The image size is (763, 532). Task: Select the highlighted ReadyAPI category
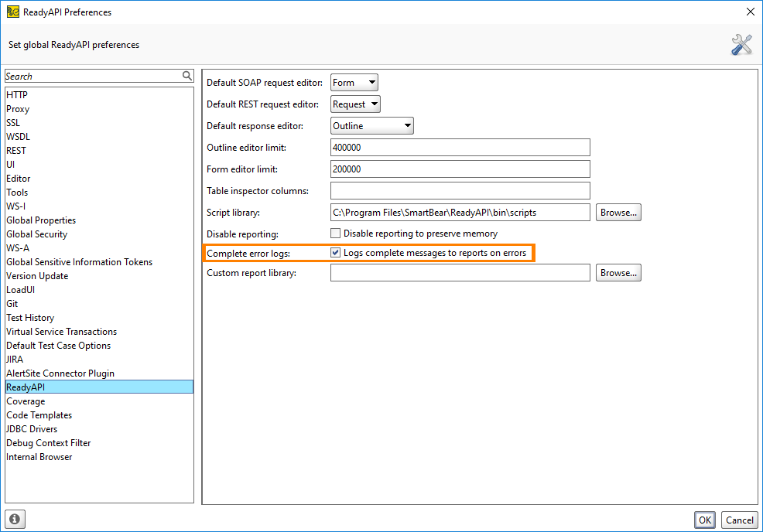click(x=99, y=387)
